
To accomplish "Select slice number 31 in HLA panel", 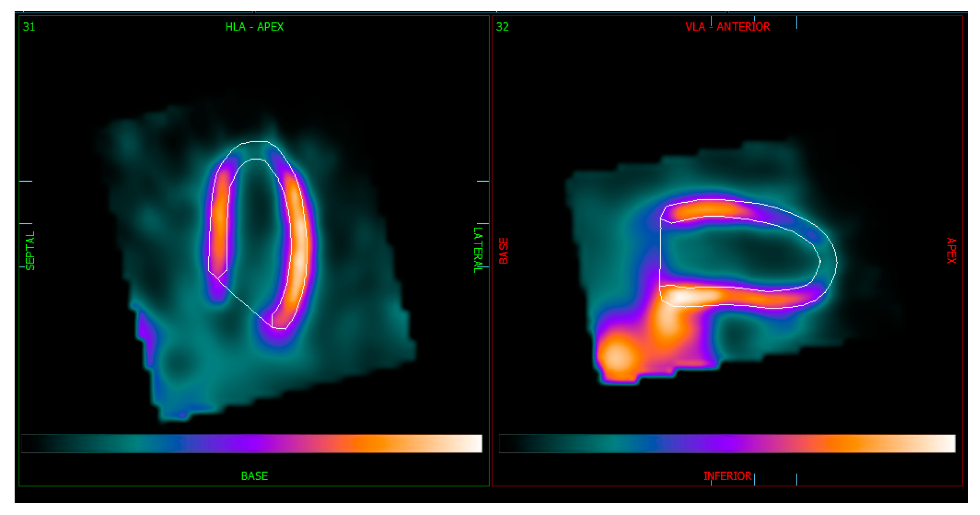I will [29, 27].
